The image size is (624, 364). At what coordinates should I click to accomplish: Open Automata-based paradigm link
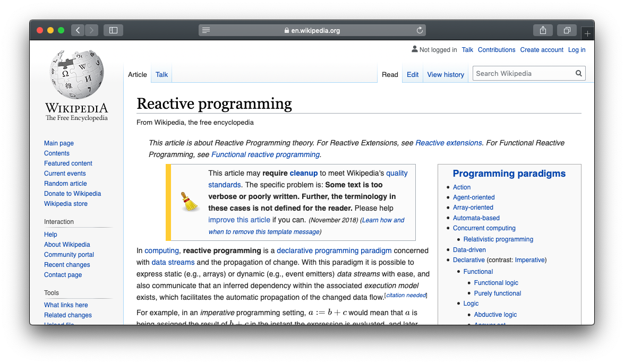pyautogui.click(x=476, y=218)
